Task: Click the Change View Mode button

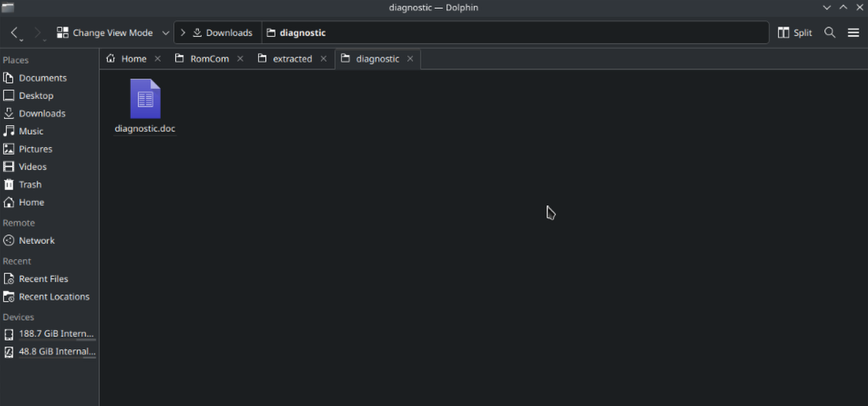Action: pyautogui.click(x=104, y=33)
